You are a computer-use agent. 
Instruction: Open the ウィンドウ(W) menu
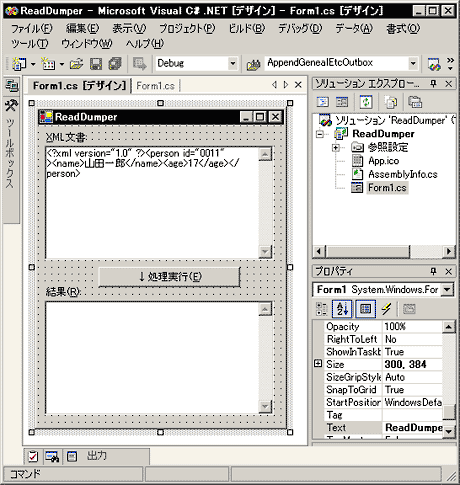[87, 44]
